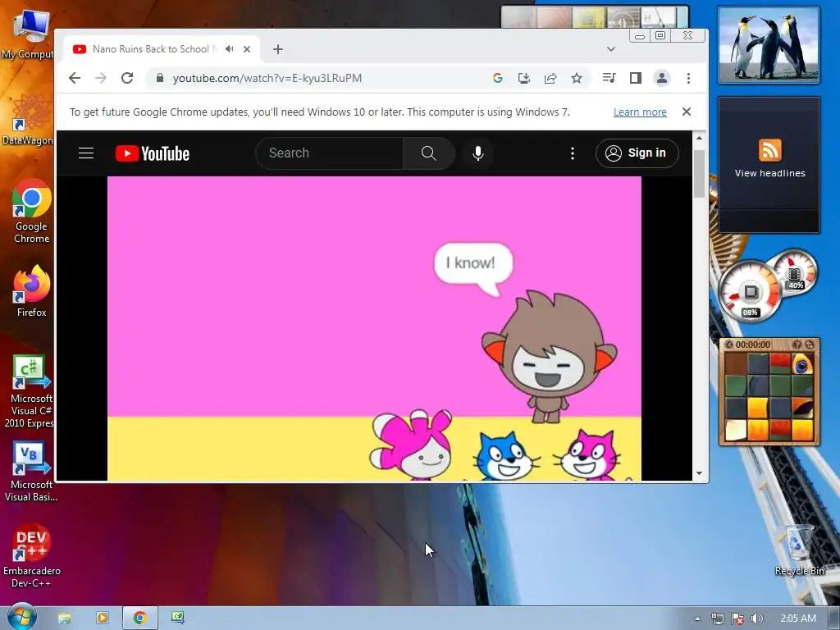Open the network tray icon

pos(717,619)
